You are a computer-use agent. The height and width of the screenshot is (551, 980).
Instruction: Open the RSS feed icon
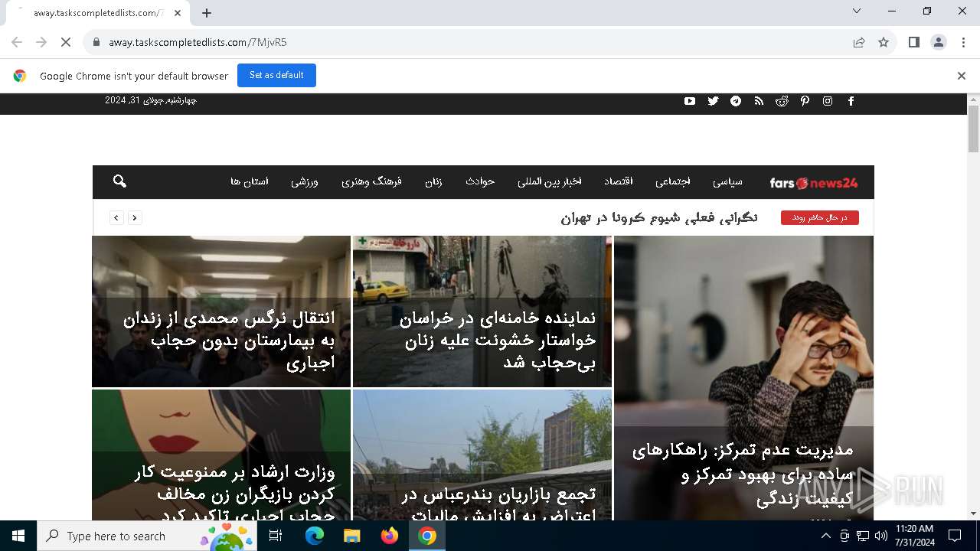pos(759,101)
